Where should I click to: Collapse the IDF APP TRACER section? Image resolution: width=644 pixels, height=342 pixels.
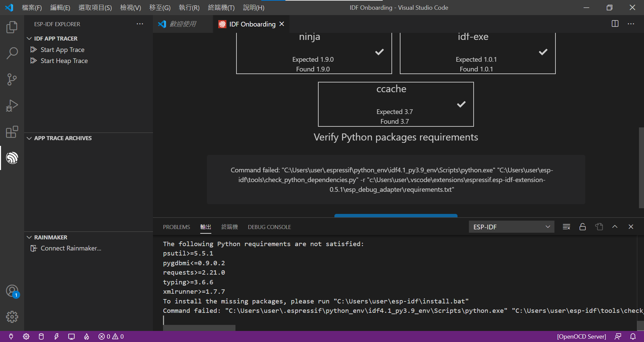pos(89,39)
